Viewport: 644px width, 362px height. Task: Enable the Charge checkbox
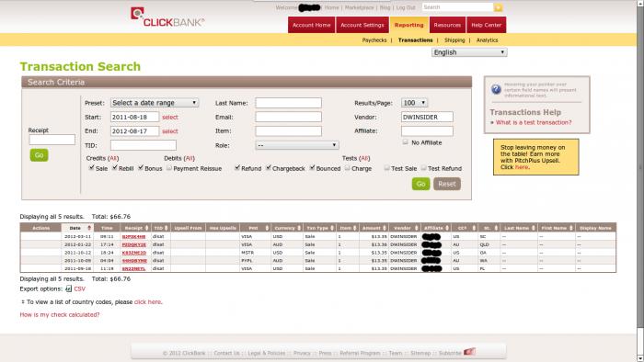coord(348,167)
